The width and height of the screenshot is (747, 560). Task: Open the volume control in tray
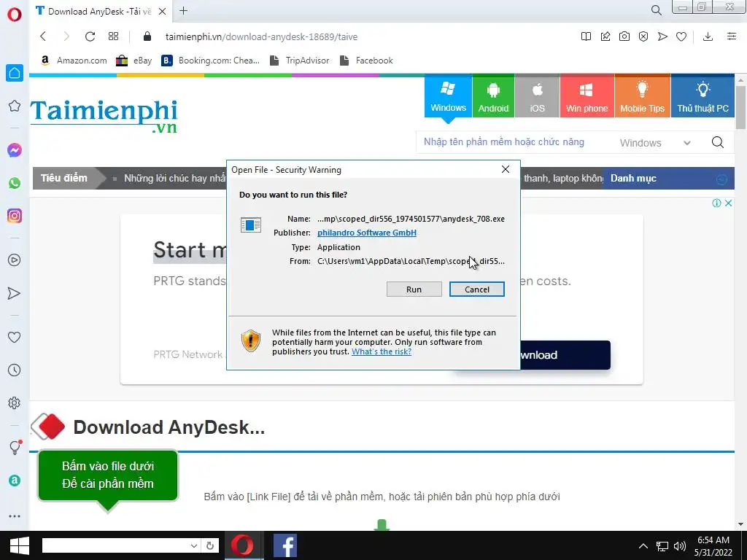680,545
